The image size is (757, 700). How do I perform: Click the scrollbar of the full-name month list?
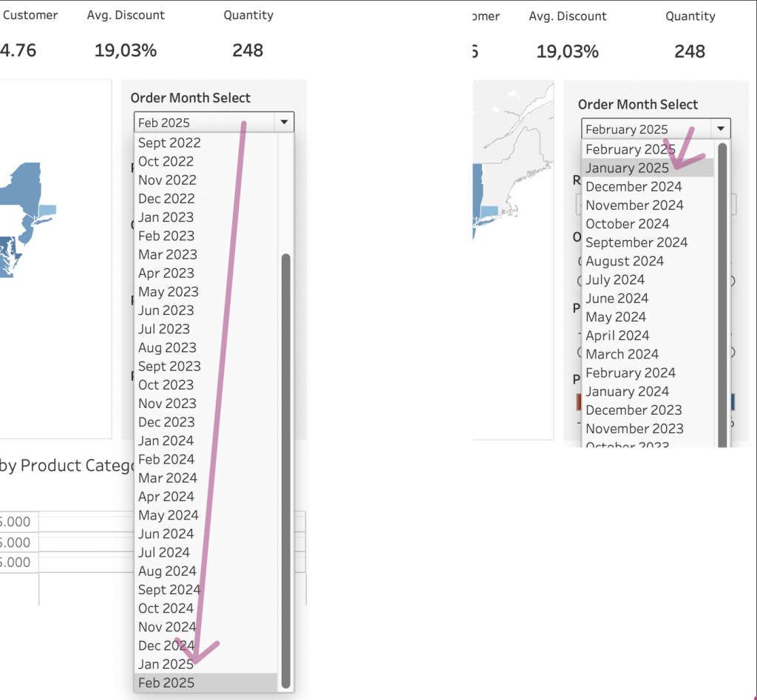722,296
